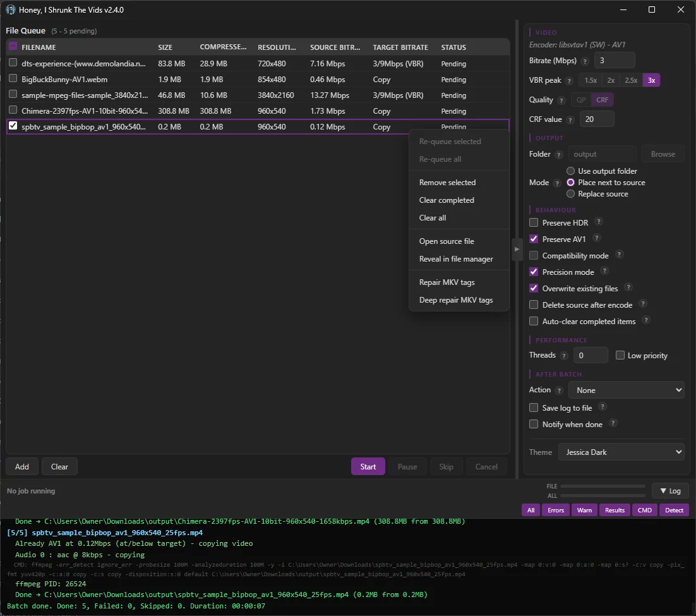Click the help icon next to Threads

click(x=564, y=356)
